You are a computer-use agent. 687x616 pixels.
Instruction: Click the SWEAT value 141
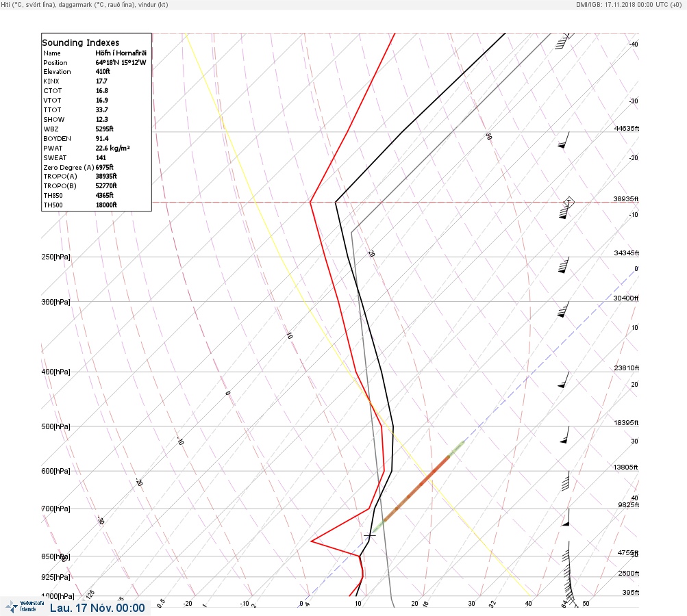(x=101, y=157)
